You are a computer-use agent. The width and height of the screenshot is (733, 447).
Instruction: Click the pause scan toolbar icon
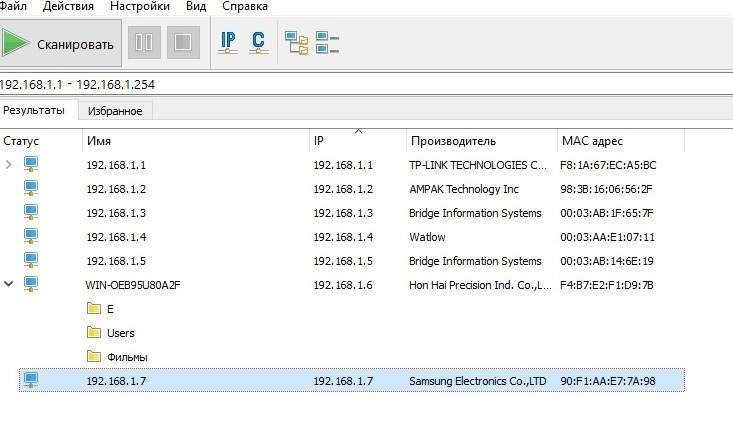144,43
